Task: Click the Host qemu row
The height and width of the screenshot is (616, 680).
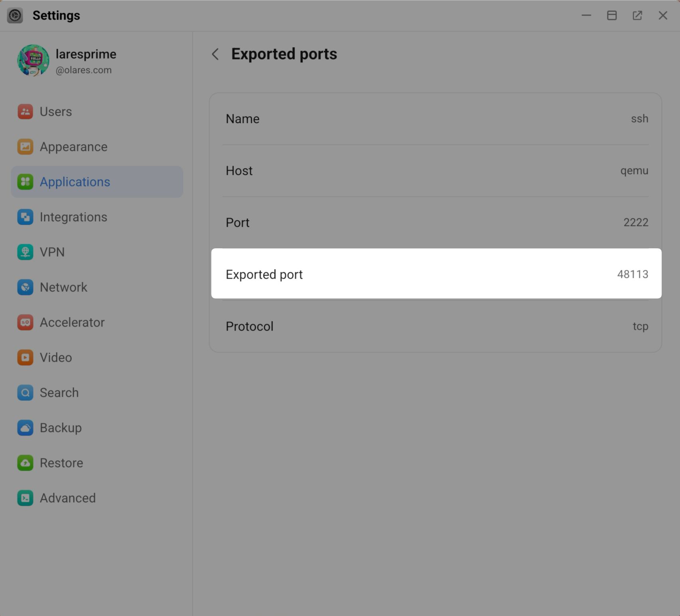Action: point(436,170)
